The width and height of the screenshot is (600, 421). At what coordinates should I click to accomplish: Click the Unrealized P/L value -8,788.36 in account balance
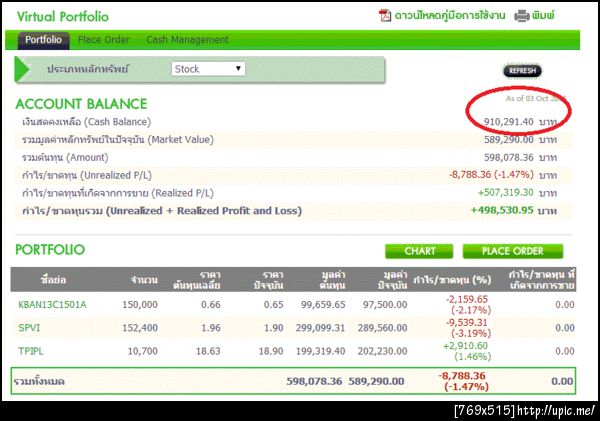point(491,175)
